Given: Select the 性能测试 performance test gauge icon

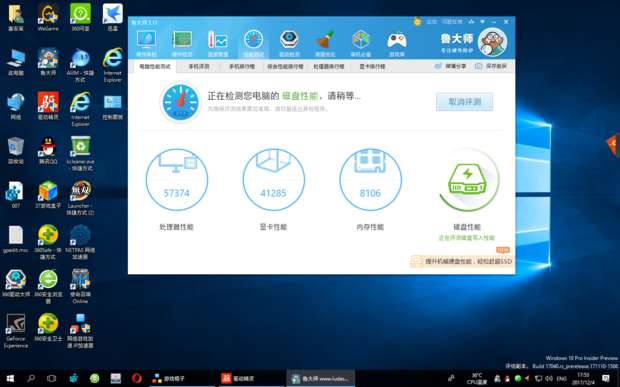Looking at the screenshot, I should coord(253,43).
